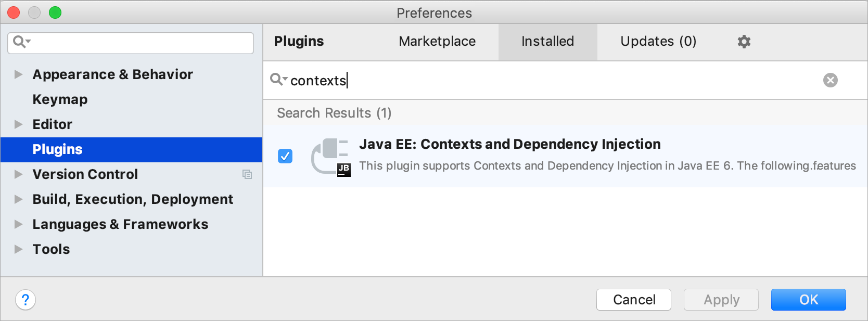Viewport: 868px width, 321px height.
Task: Click the Cancel button
Action: click(x=633, y=300)
